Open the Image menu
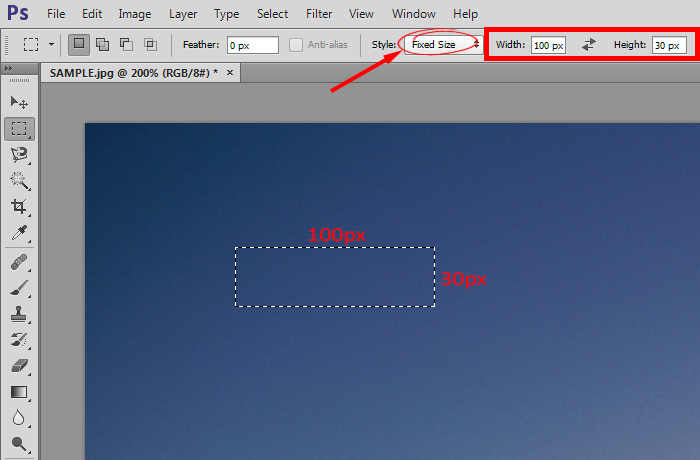This screenshot has width=700, height=460. pos(135,14)
